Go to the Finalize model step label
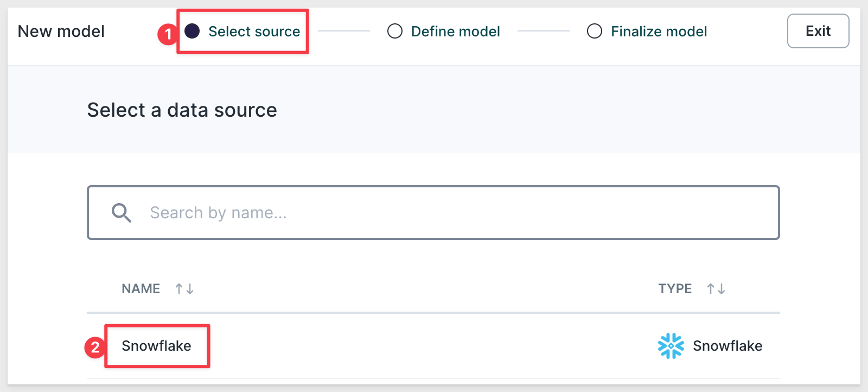868x392 pixels. (659, 31)
